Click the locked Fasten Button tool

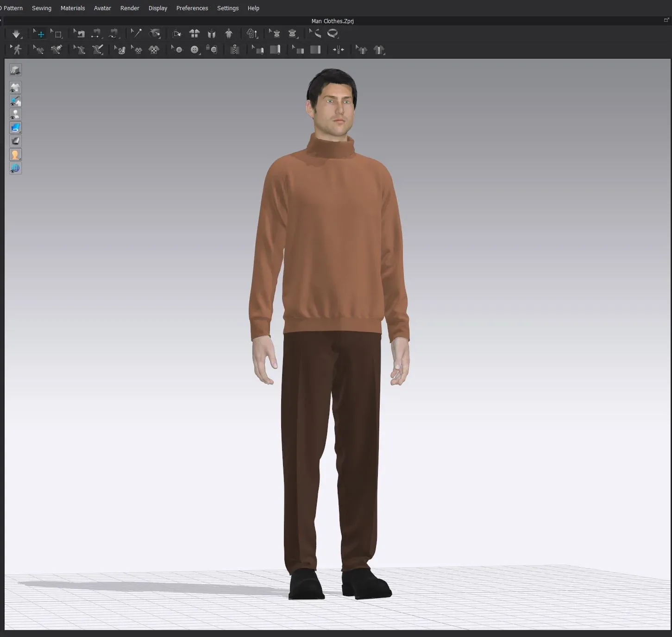(x=212, y=50)
